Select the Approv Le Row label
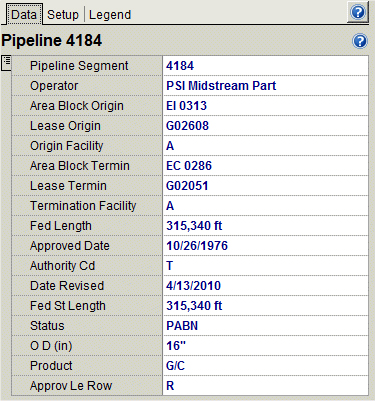 [71, 386]
